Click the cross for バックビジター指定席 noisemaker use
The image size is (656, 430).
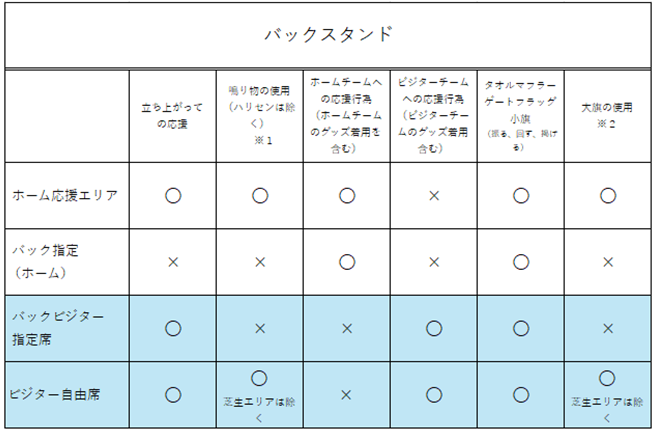[x=259, y=328]
